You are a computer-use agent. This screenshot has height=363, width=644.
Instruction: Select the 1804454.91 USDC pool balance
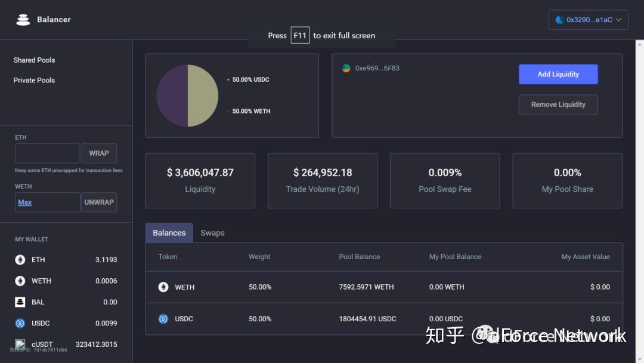(x=367, y=319)
